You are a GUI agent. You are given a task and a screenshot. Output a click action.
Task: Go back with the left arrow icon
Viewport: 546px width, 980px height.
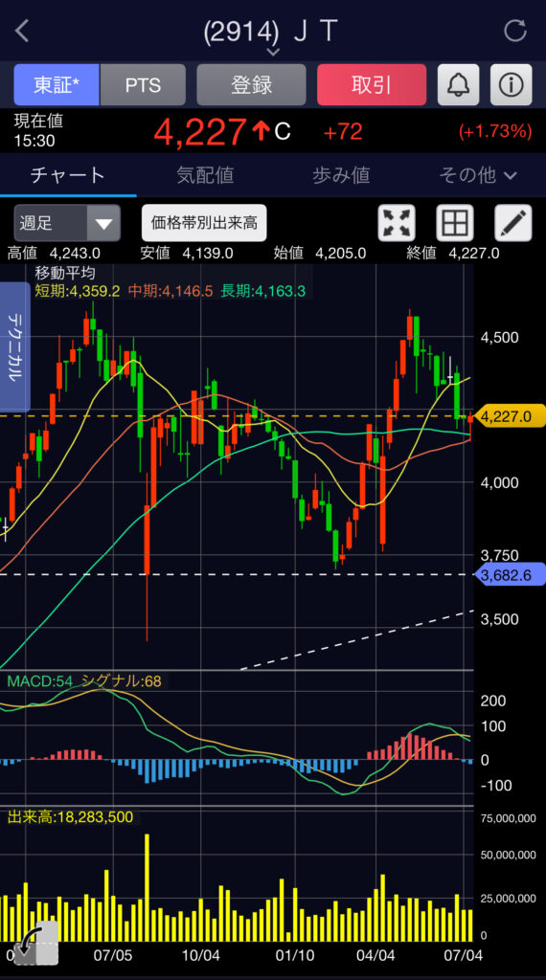tap(23, 32)
